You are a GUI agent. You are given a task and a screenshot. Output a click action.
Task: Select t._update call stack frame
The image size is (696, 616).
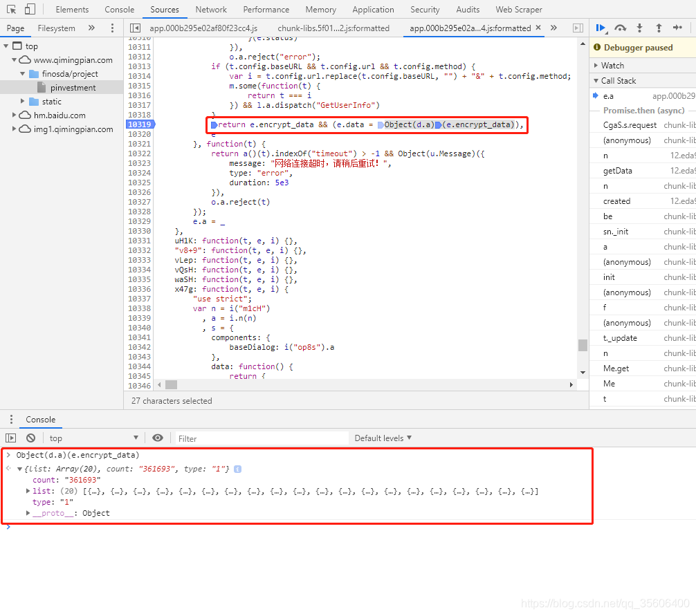coord(643,338)
